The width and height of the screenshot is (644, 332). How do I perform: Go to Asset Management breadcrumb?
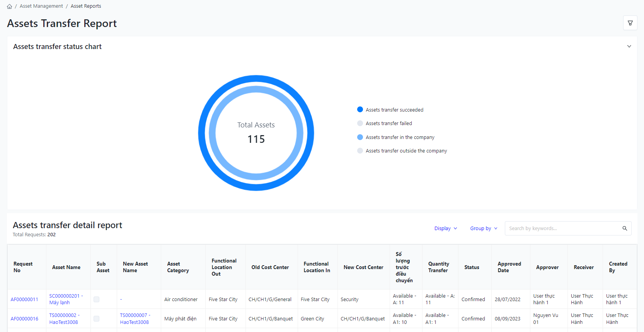point(41,6)
